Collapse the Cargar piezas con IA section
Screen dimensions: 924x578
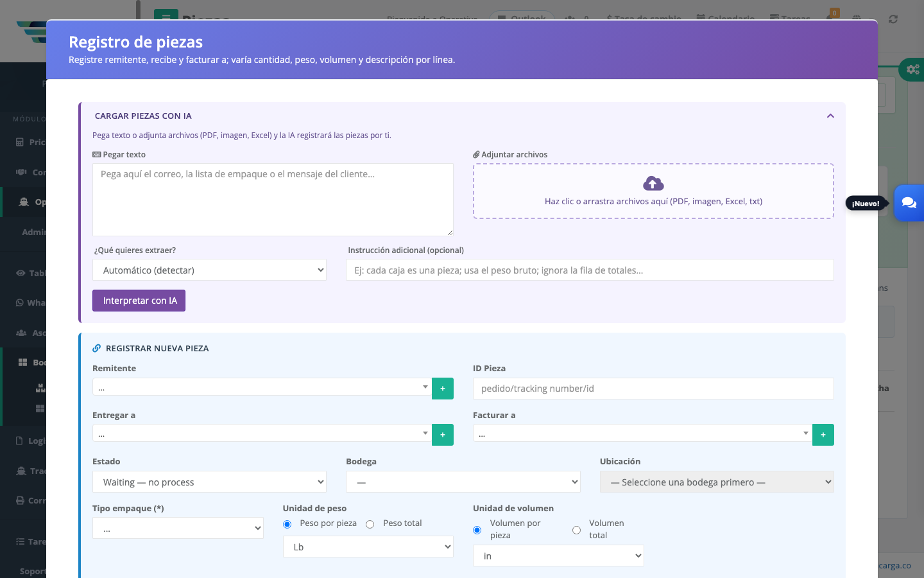click(830, 116)
